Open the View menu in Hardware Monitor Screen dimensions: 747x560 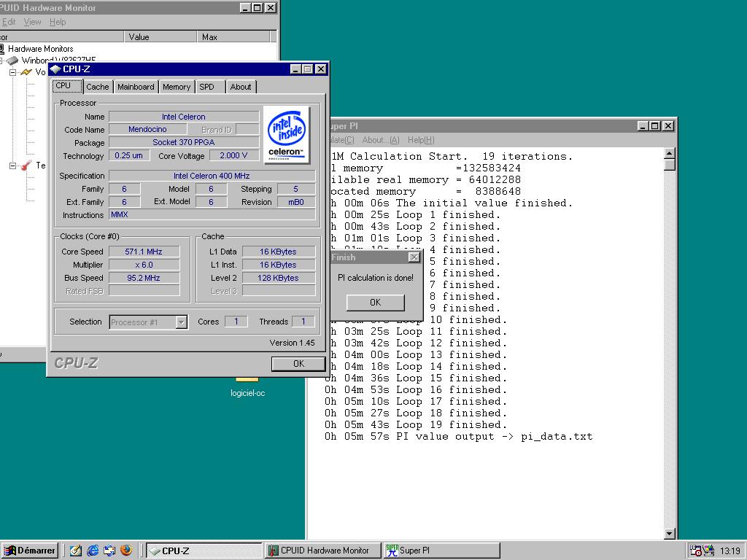coord(32,22)
